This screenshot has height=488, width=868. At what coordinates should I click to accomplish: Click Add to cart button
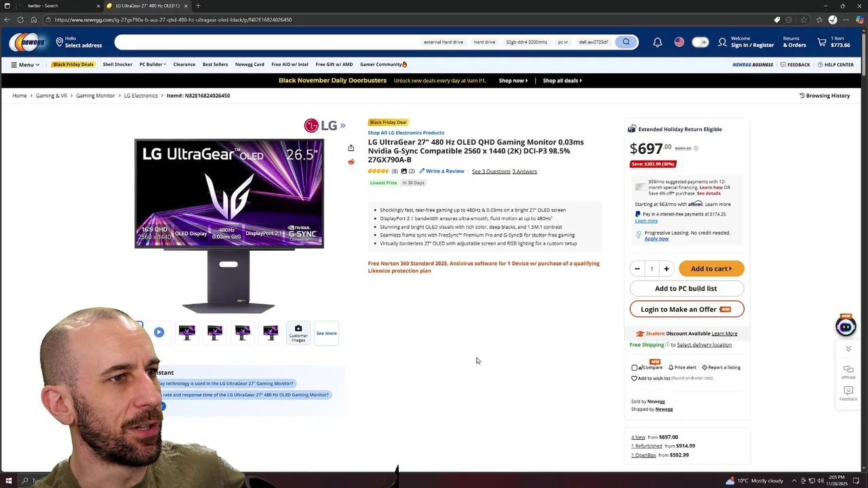click(711, 269)
